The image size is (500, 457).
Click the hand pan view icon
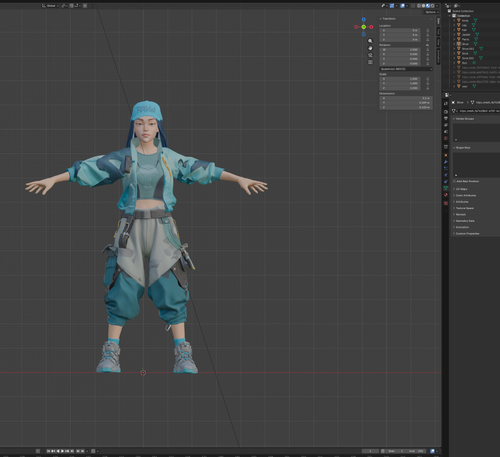coord(370,48)
